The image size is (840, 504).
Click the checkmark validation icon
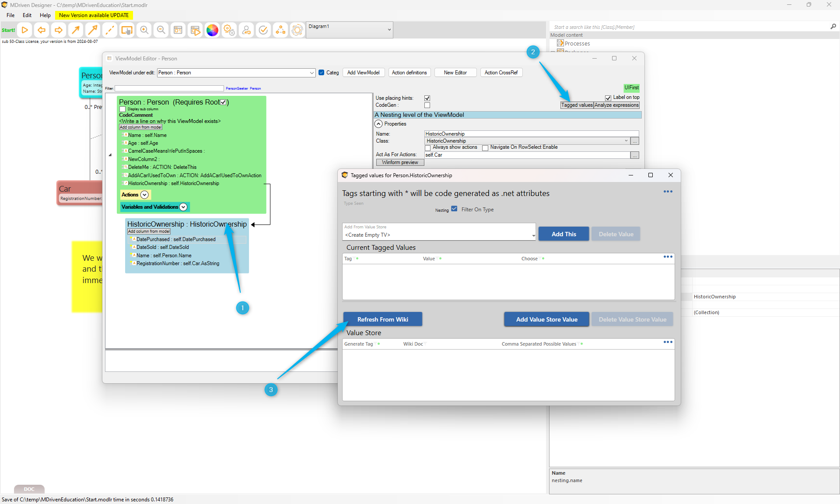pyautogui.click(x=263, y=30)
